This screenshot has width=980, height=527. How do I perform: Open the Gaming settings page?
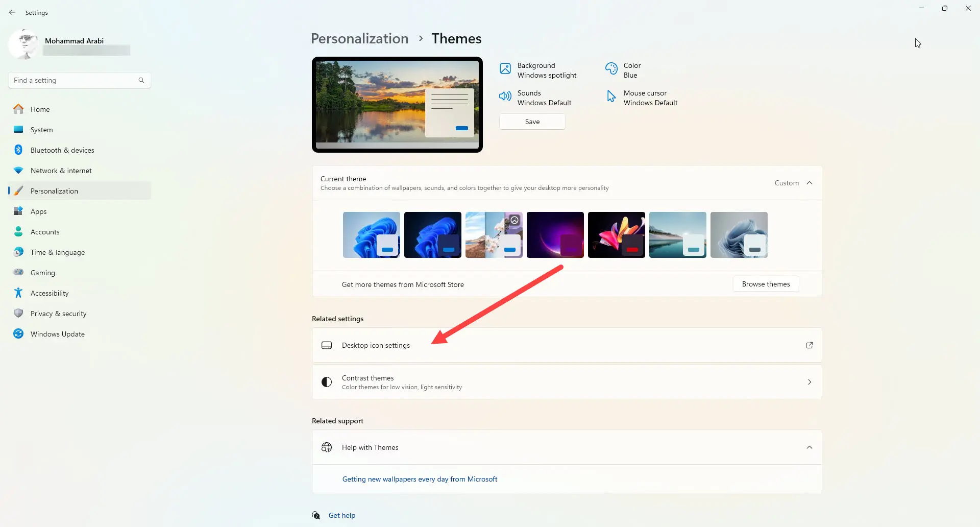point(80,273)
